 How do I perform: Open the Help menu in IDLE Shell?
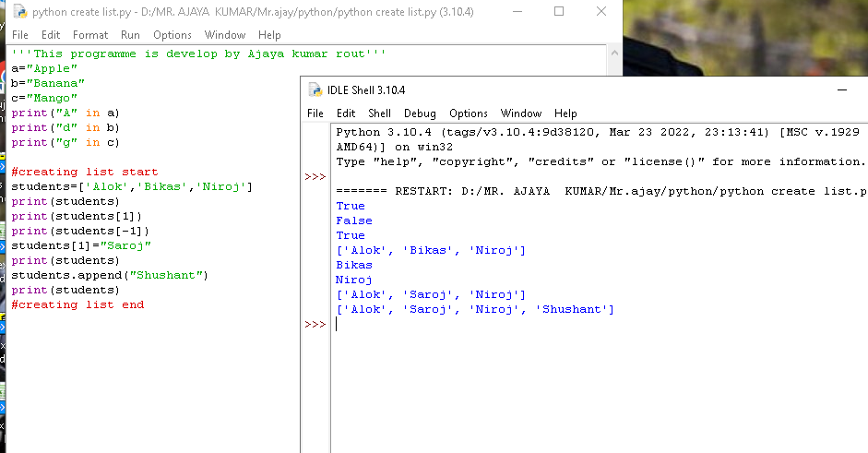coord(565,113)
